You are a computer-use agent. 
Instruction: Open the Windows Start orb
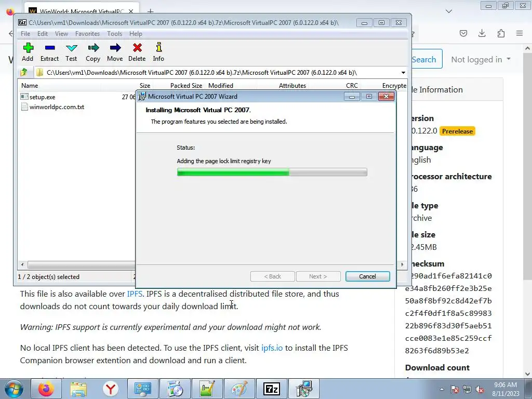[x=14, y=389]
